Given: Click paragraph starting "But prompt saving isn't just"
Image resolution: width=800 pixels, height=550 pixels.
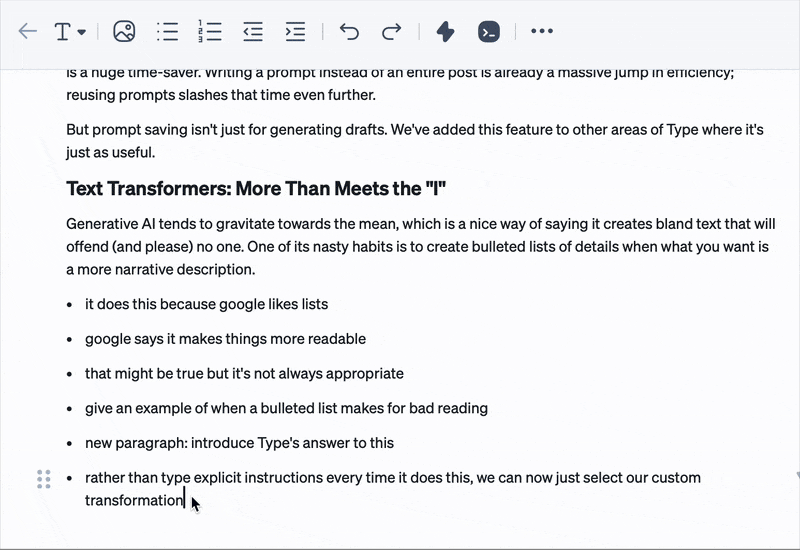Looking at the screenshot, I should (x=414, y=141).
